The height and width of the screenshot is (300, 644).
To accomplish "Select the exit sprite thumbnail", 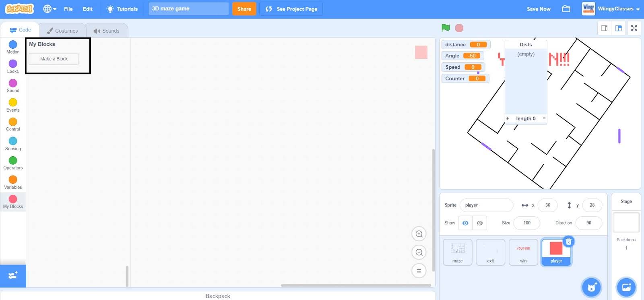I will tap(490, 252).
